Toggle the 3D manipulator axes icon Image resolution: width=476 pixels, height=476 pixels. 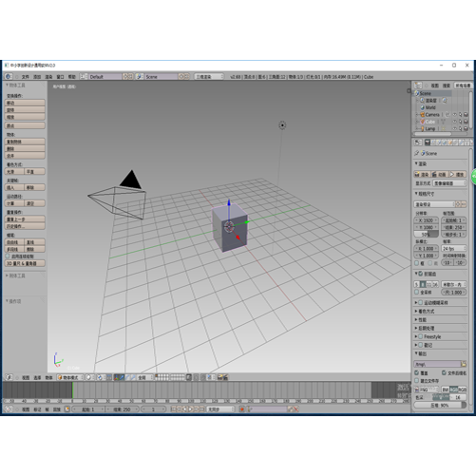coord(117,377)
